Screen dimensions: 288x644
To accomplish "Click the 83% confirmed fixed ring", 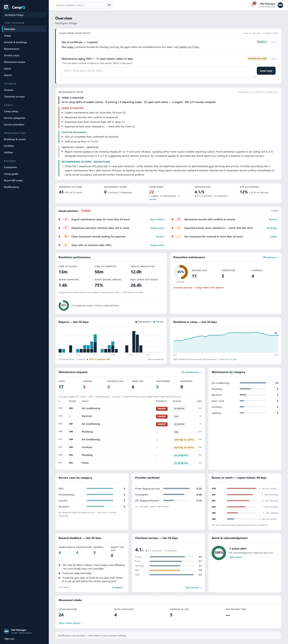I will [64, 306].
